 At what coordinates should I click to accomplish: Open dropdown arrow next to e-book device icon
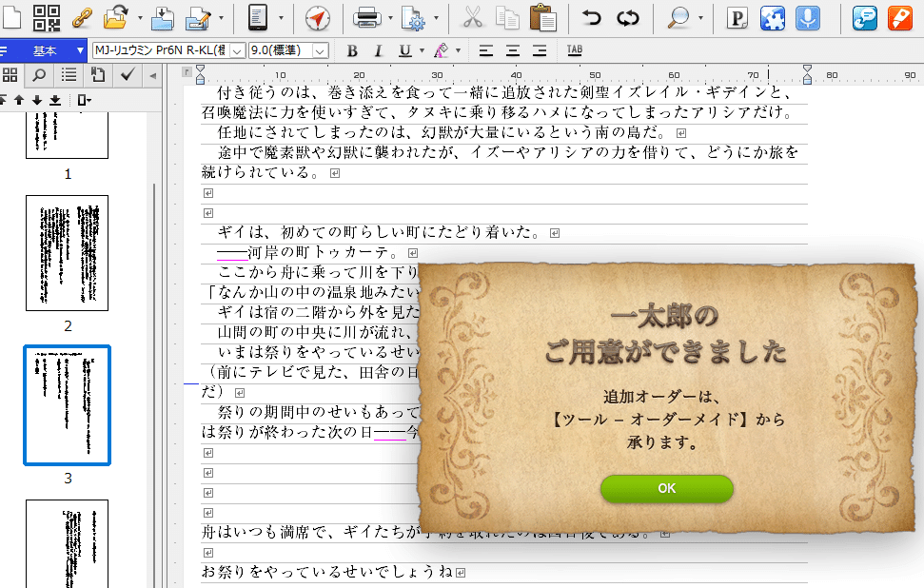click(281, 18)
